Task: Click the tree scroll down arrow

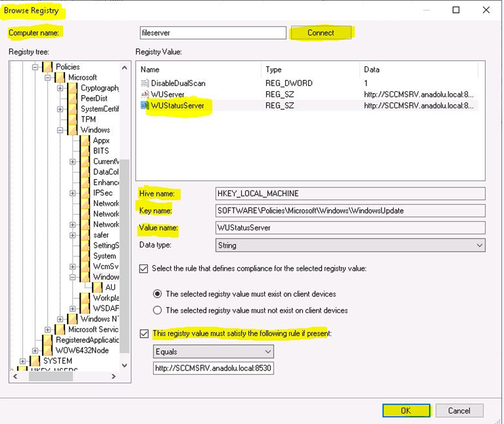Action: click(124, 365)
